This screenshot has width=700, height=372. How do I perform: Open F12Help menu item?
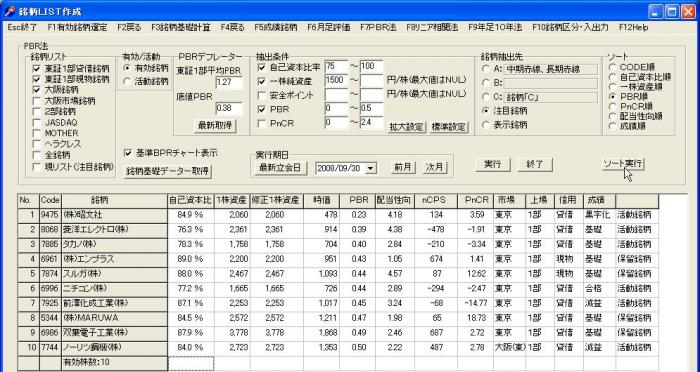click(x=633, y=27)
